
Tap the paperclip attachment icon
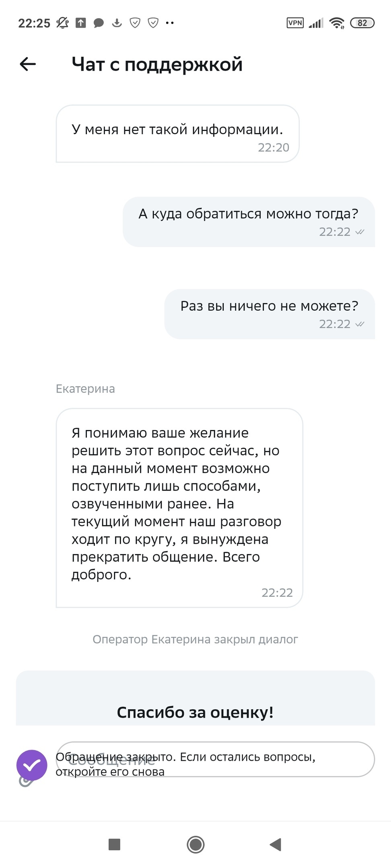25,782
